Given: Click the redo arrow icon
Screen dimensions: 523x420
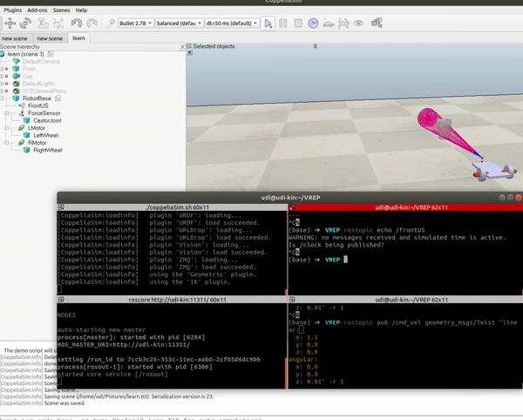Looking at the screenshot, I should pos(93,24).
